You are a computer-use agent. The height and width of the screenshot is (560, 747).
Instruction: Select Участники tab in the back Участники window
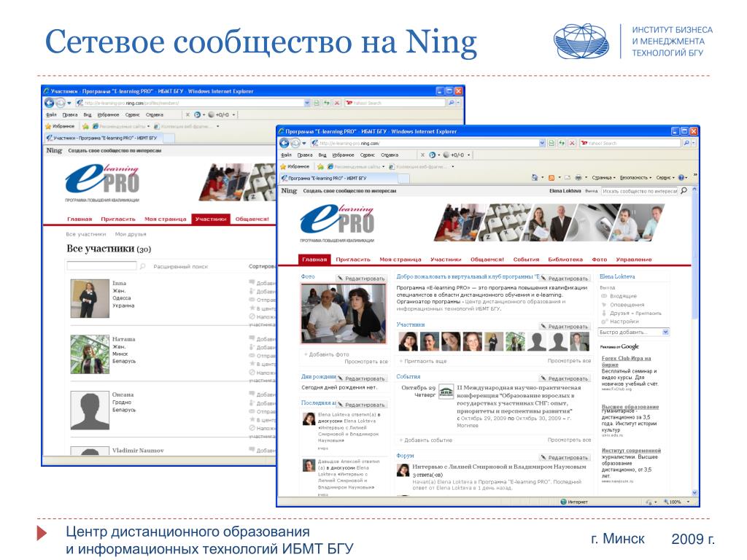[211, 219]
